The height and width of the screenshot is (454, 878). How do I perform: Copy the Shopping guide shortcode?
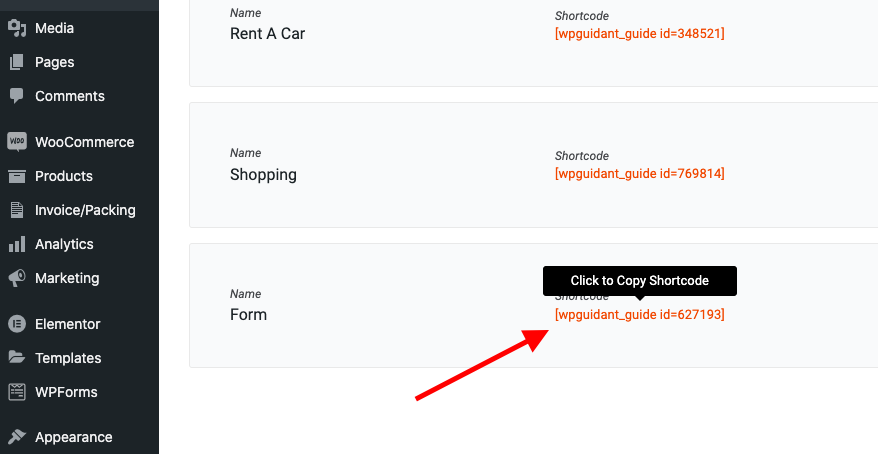coord(639,174)
